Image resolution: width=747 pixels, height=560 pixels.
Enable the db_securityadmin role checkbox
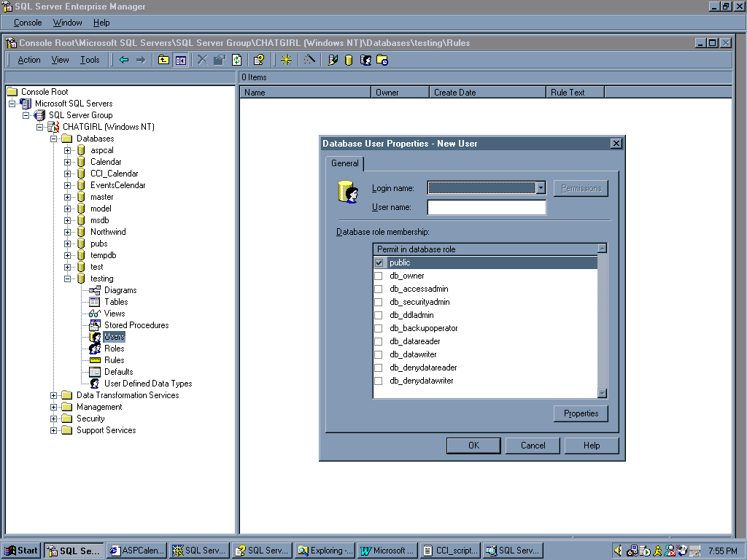379,302
